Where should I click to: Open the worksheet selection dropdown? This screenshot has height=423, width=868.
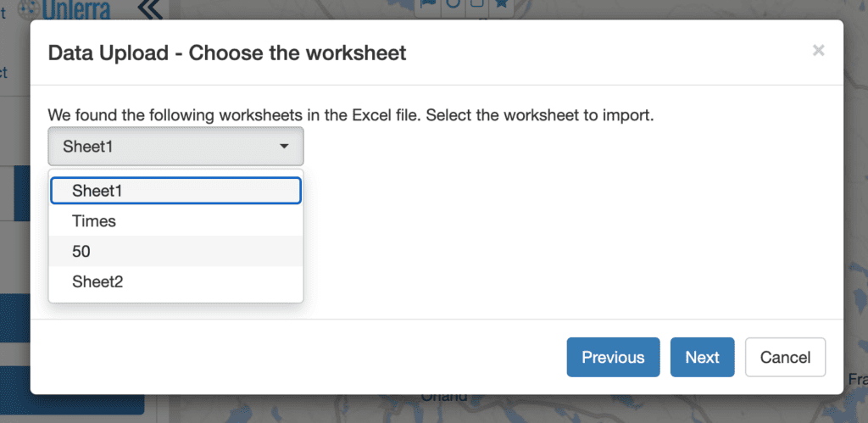point(175,146)
